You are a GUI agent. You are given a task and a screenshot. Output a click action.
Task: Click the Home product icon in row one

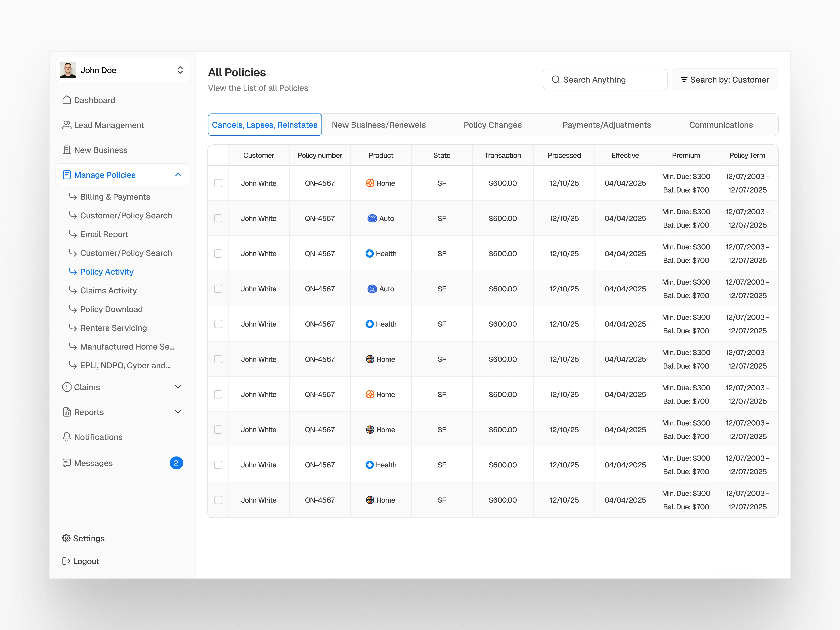[370, 183]
